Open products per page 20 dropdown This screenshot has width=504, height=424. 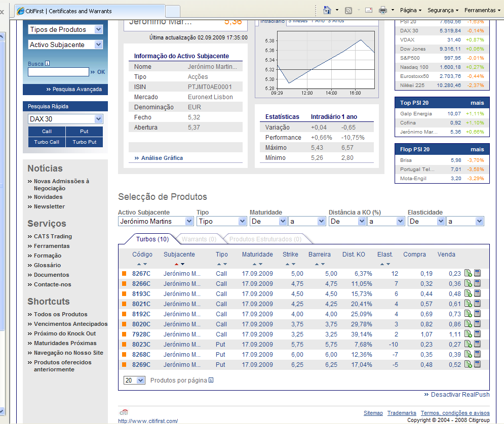tap(134, 380)
